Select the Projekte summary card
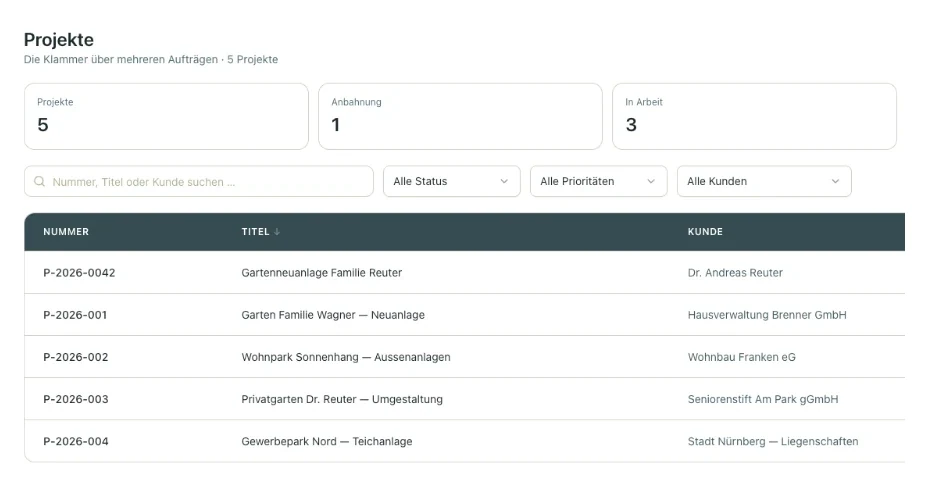The height and width of the screenshot is (488, 929). coord(166,116)
